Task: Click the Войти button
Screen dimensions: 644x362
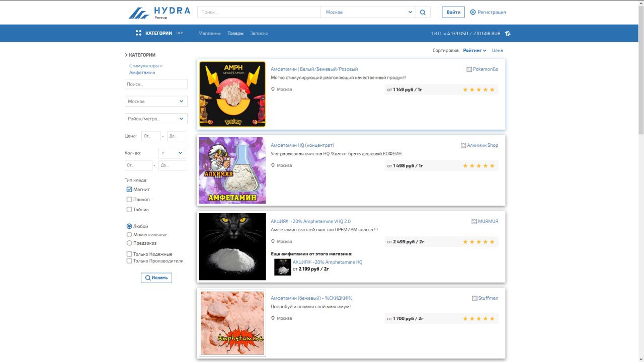Action: [453, 12]
